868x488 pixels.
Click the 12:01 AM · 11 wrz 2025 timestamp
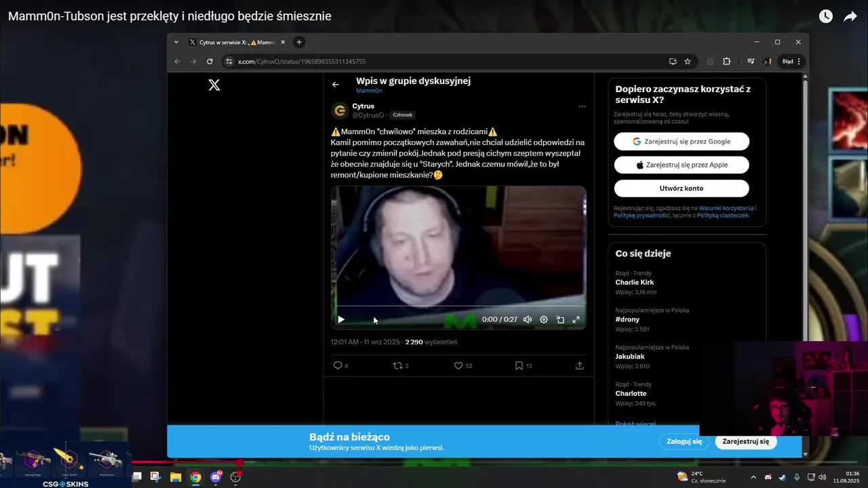click(366, 342)
